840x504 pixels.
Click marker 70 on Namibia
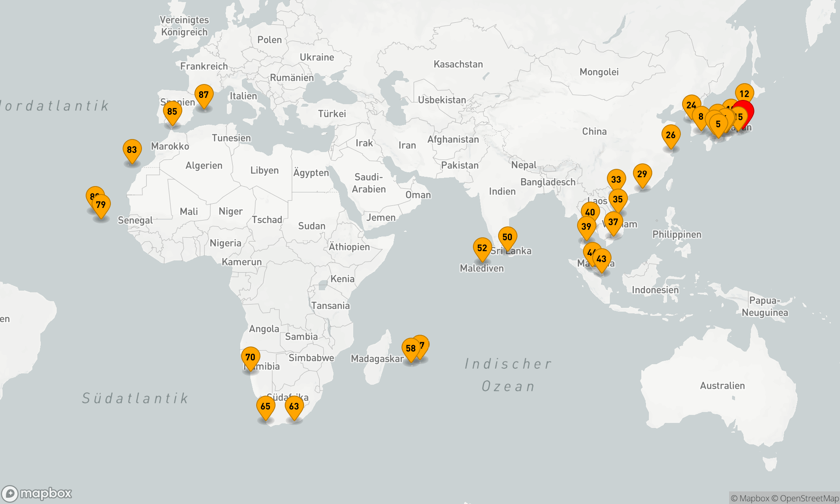coord(250,357)
